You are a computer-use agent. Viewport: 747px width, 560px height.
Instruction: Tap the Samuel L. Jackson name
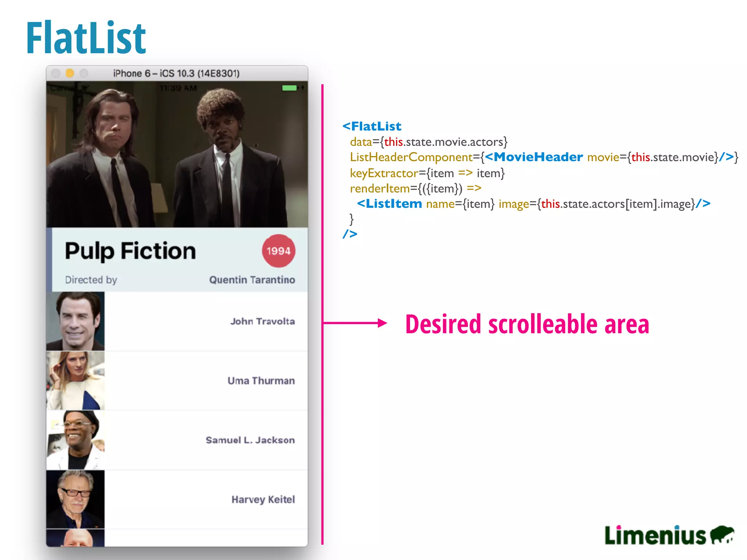250,440
